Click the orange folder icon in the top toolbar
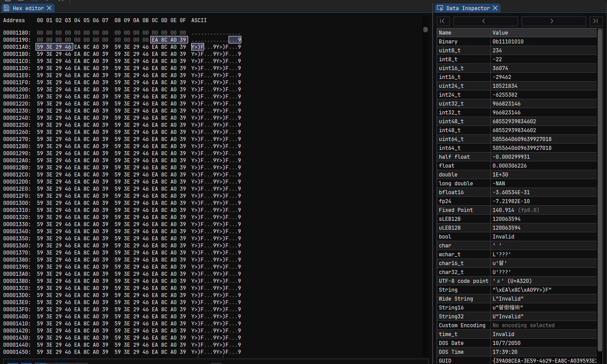This screenshot has width=607, height=364. (x=21, y=1)
